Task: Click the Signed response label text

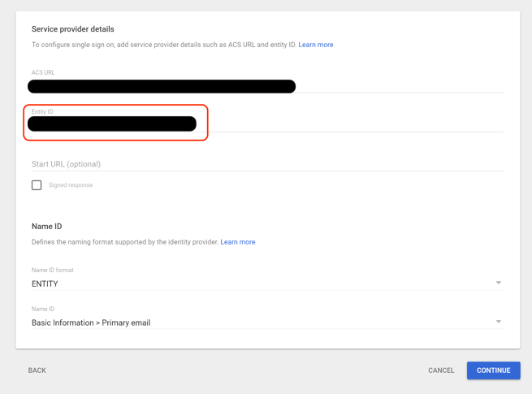Action: coord(71,185)
